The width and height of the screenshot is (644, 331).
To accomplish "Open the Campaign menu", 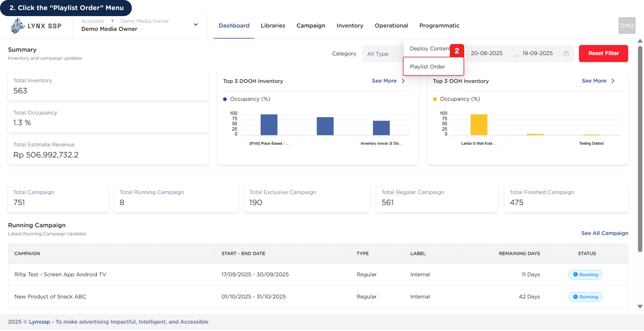I will click(x=311, y=26).
